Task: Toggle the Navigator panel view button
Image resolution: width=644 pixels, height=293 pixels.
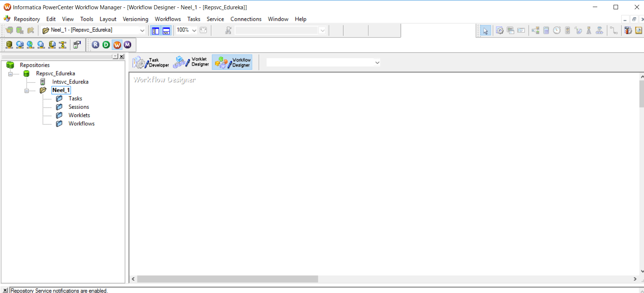Action: (155, 31)
